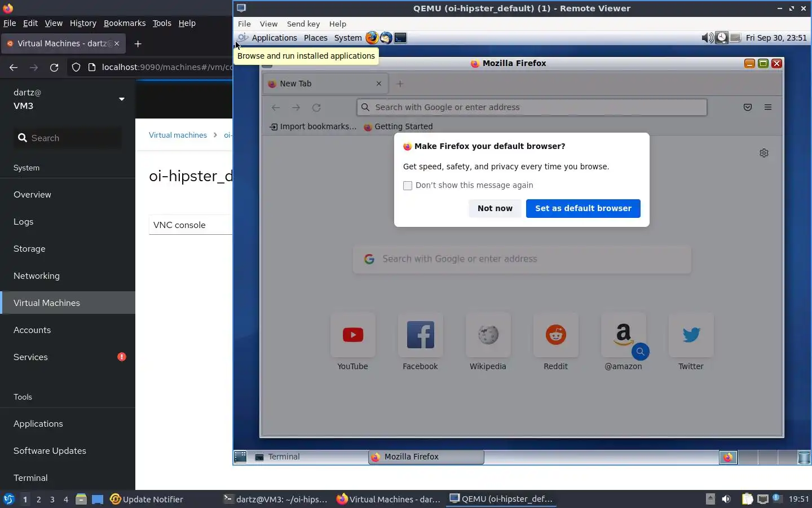Follow the Virtual machines breadcrumb link
The width and height of the screenshot is (812, 508).
(178, 135)
